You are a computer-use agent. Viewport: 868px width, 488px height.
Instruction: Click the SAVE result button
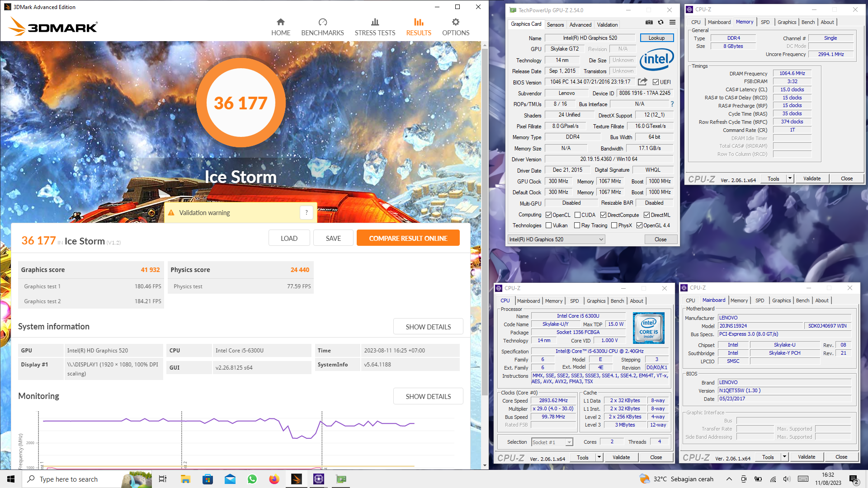333,238
